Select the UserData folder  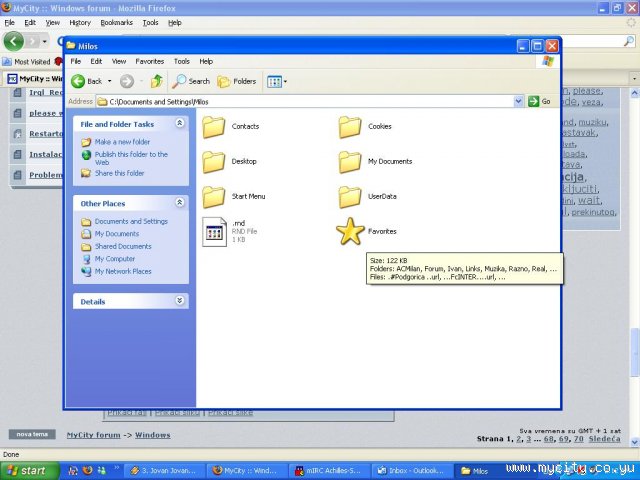pyautogui.click(x=368, y=197)
